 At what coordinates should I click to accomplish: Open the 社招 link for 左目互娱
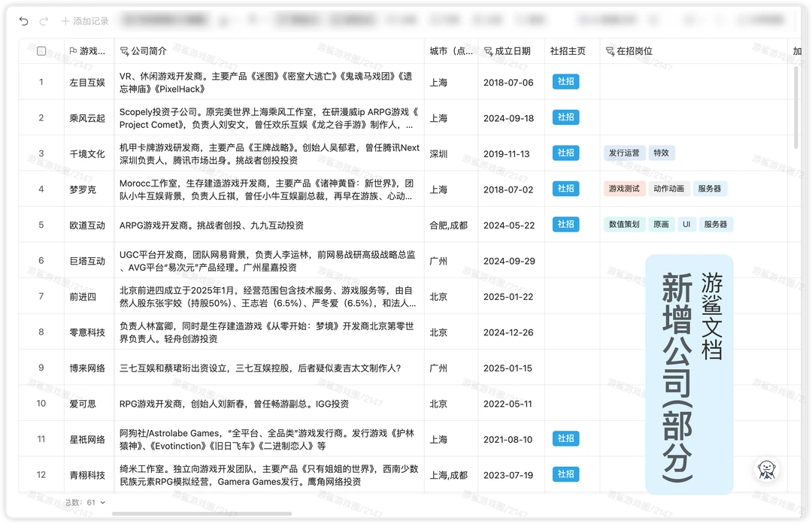[565, 82]
